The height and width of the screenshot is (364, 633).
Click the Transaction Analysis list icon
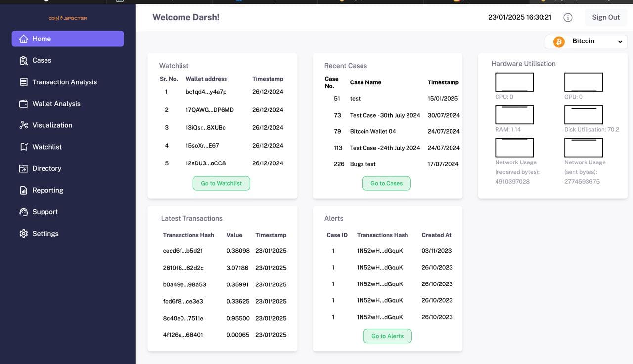coord(23,82)
